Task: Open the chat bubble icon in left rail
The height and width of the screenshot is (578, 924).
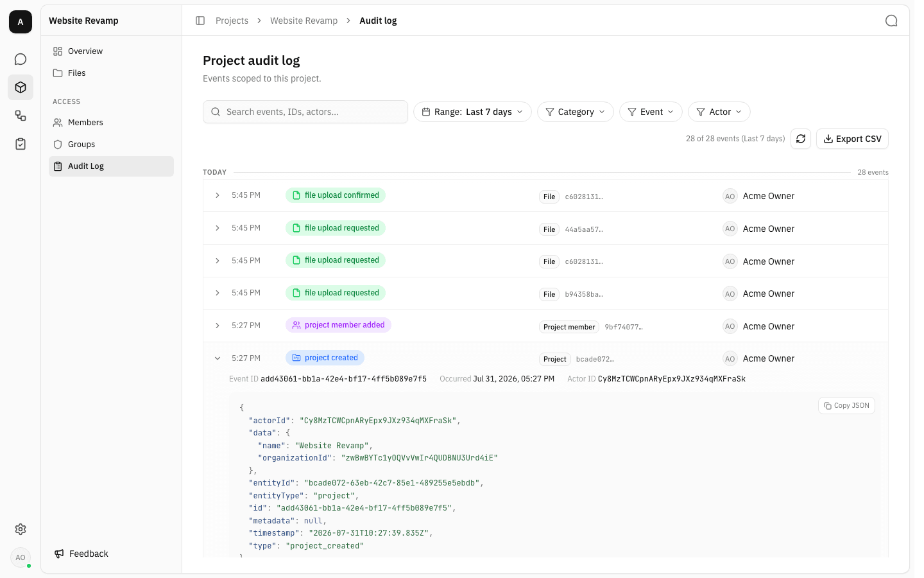Action: (21, 59)
